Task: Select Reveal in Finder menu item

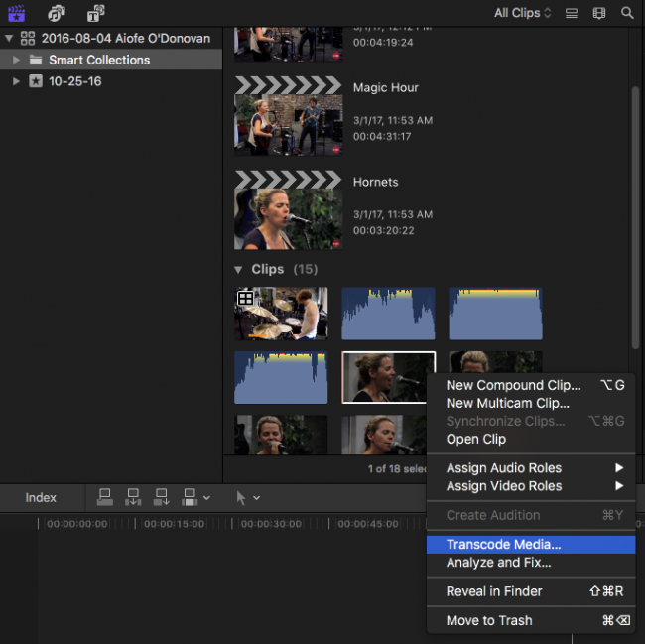Action: (x=494, y=591)
